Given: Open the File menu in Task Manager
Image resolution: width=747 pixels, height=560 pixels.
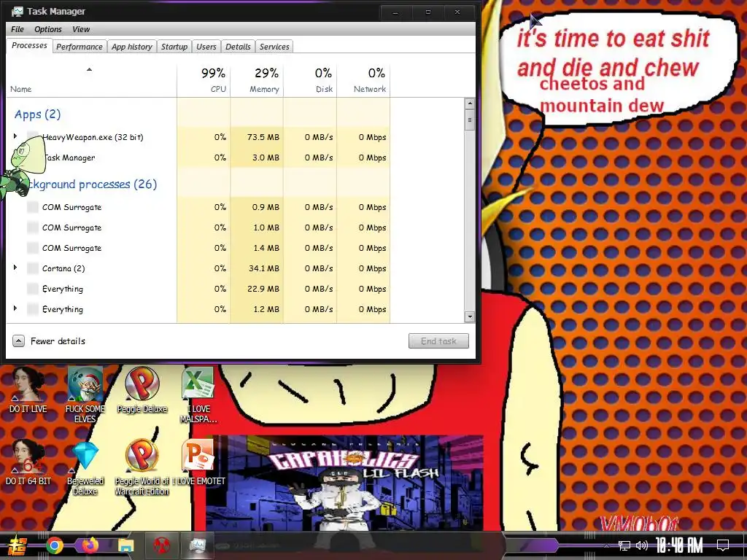Looking at the screenshot, I should 18,29.
